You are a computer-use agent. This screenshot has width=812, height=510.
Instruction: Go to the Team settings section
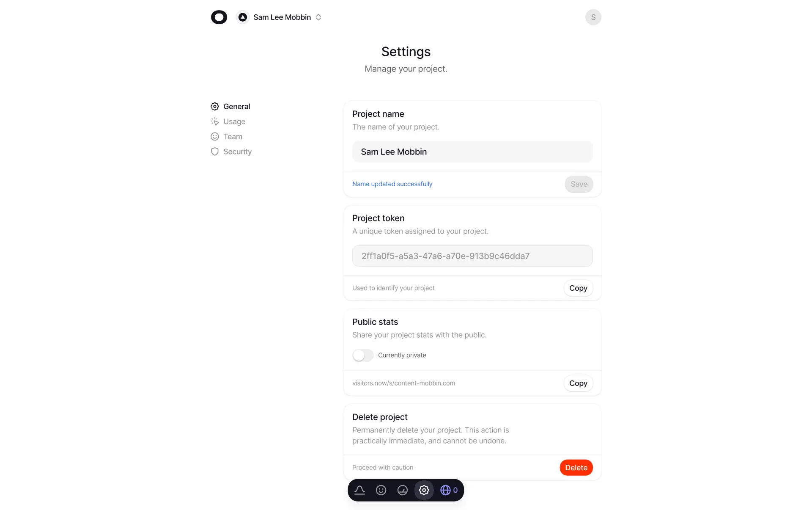pyautogui.click(x=227, y=136)
